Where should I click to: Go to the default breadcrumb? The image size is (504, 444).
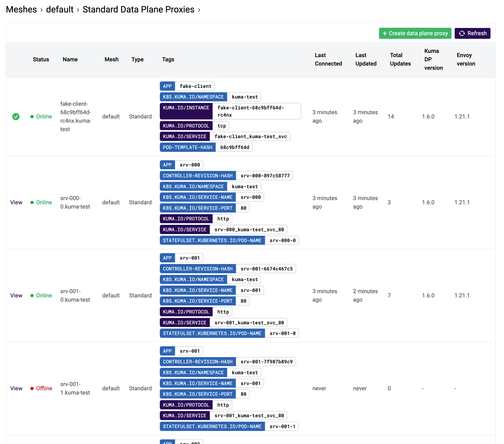[60, 9]
